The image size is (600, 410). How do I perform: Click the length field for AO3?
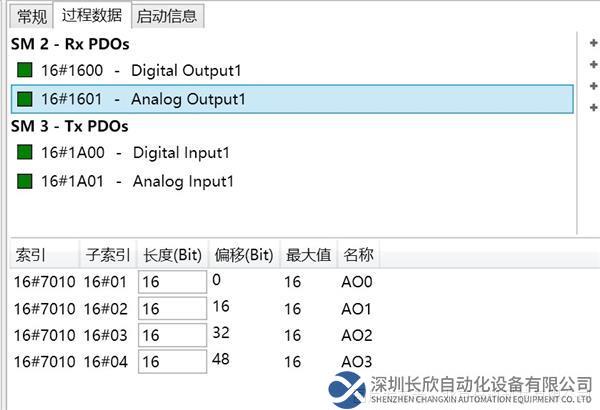pyautogui.click(x=172, y=362)
